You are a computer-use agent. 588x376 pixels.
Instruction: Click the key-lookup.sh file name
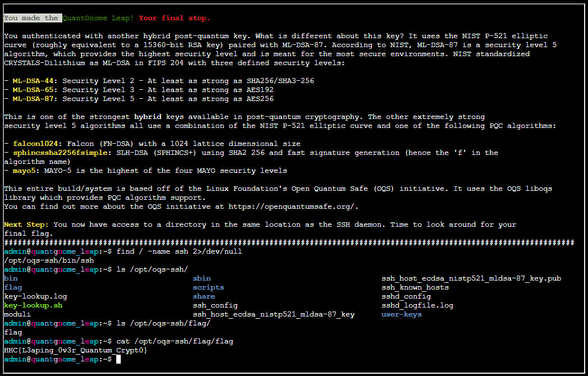[x=33, y=305]
